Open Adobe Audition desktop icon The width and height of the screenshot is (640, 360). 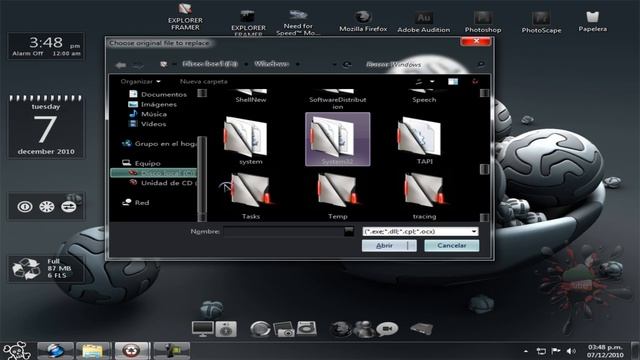pyautogui.click(x=424, y=22)
